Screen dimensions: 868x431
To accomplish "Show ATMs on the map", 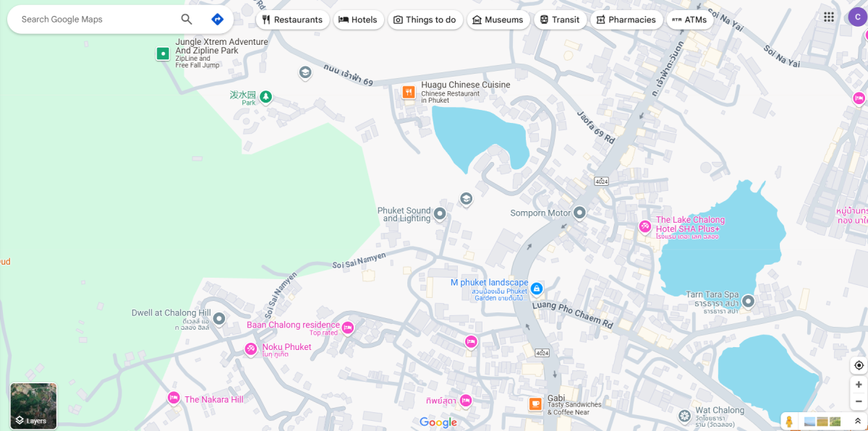I will click(690, 20).
